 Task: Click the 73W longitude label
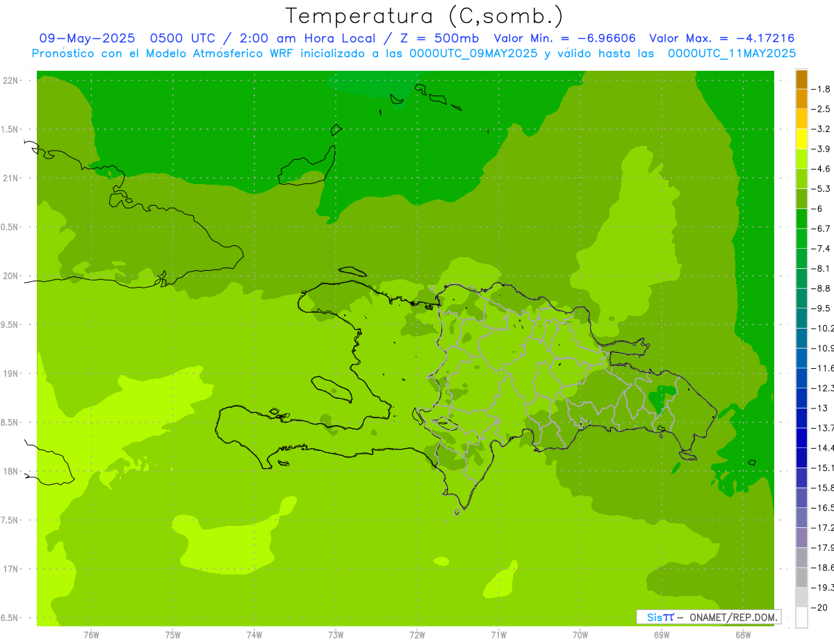point(336,634)
